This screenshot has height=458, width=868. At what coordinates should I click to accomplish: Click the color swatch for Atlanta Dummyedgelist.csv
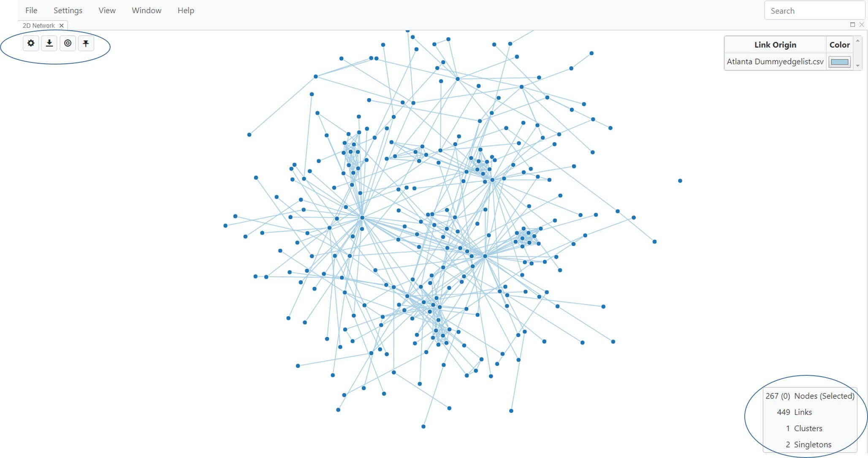839,62
